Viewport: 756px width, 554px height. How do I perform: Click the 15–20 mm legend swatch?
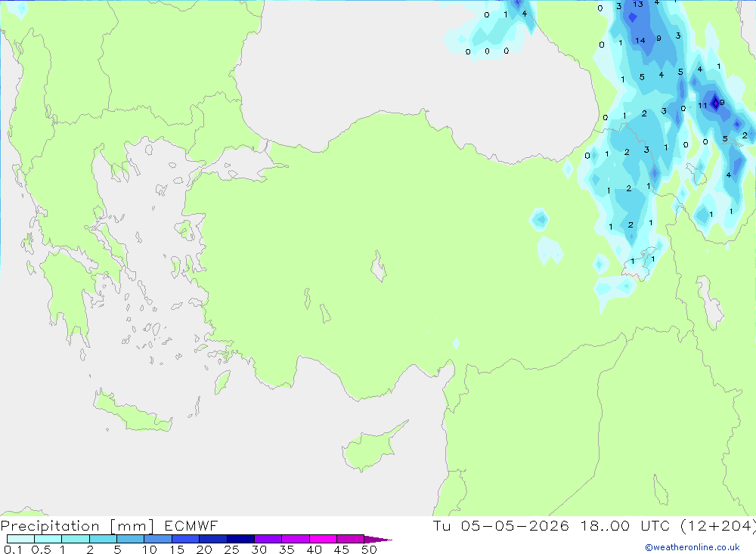185,539
